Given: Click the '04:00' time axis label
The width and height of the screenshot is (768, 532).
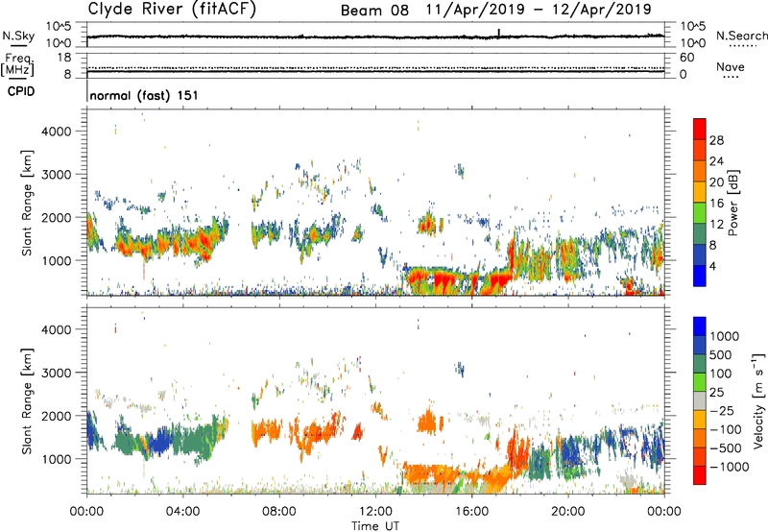Looking at the screenshot, I should click(x=182, y=511).
